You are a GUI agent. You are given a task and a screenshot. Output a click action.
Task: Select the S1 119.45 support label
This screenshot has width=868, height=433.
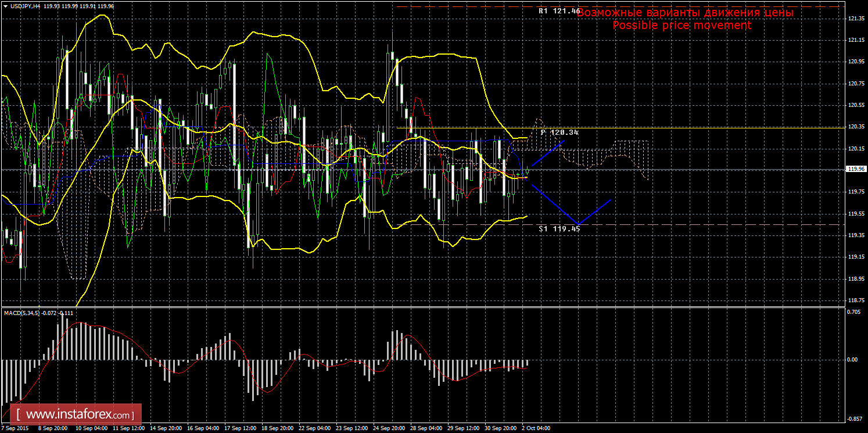559,229
